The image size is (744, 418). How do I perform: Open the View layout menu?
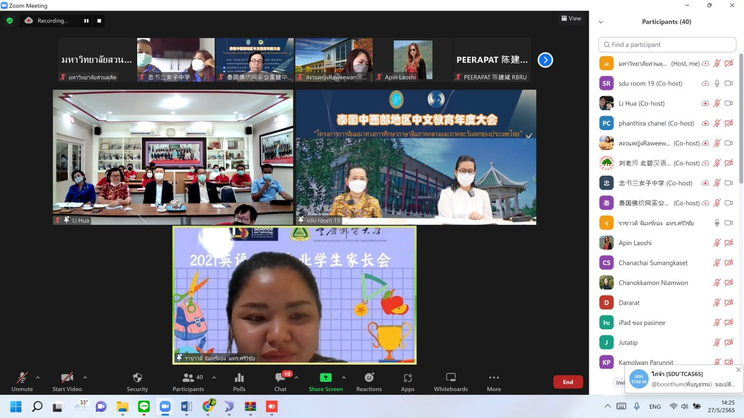click(571, 18)
